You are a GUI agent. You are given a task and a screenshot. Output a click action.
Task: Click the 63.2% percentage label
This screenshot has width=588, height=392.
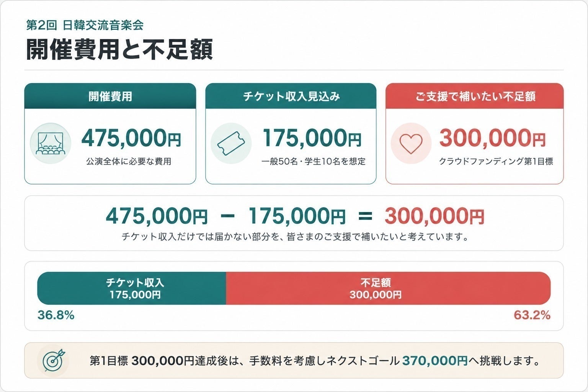point(532,315)
